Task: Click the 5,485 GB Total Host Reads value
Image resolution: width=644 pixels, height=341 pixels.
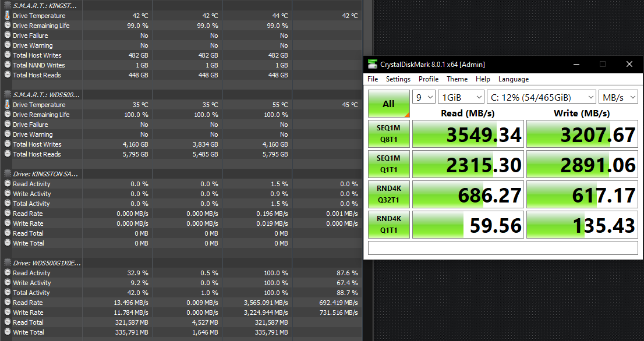Action: (206, 154)
